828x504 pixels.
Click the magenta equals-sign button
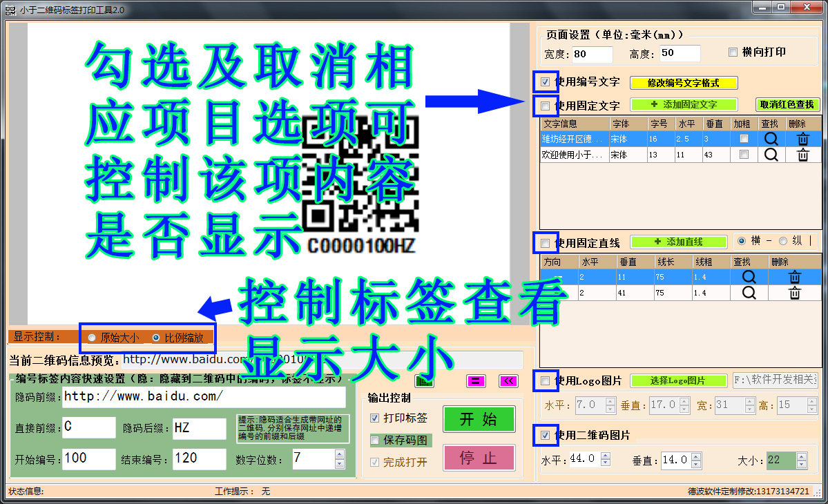click(x=476, y=381)
